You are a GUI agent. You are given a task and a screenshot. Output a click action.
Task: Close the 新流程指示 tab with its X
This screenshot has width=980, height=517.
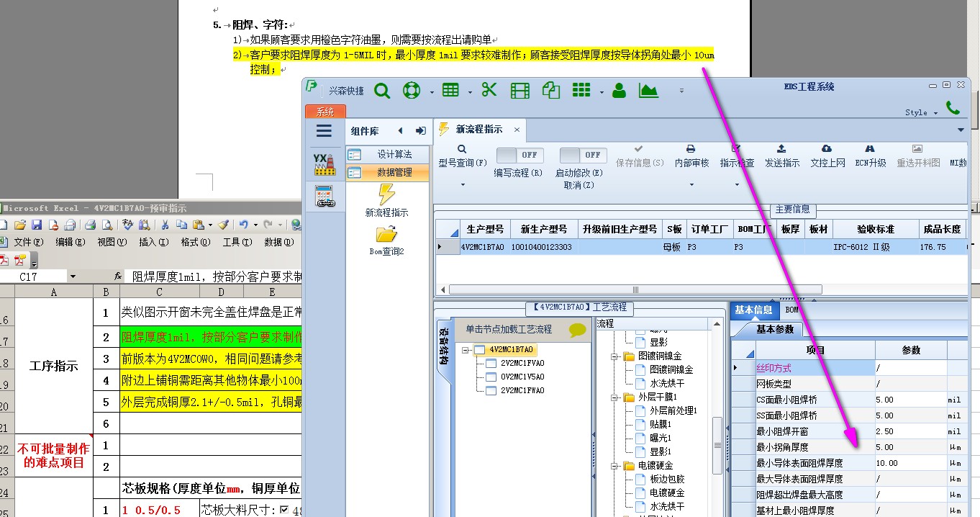coord(517,130)
